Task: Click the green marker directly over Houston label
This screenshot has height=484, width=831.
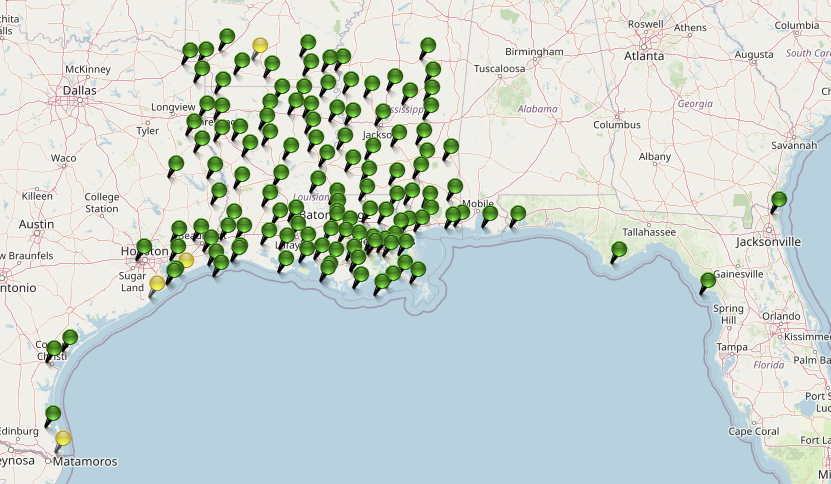Action: coord(144,247)
